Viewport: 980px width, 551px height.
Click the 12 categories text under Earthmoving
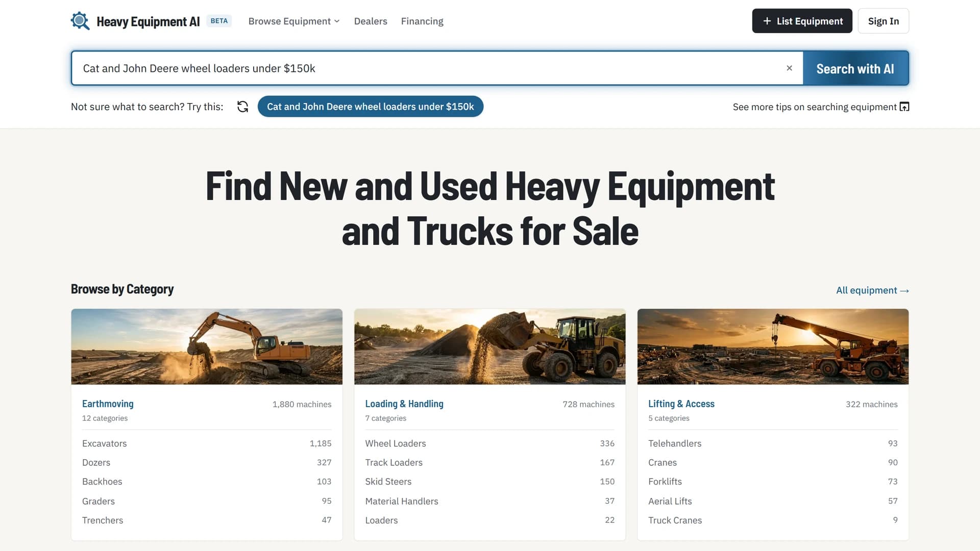105,418
